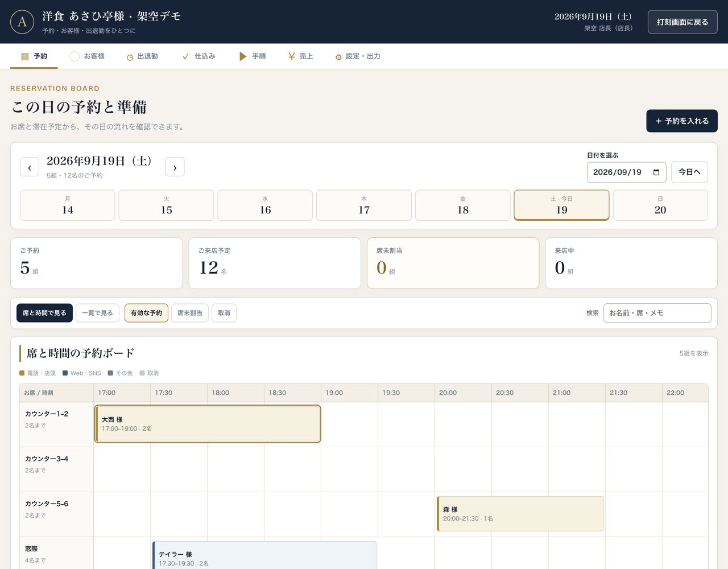This screenshot has height=569, width=728.
Task: Open the 森 様 reservation at 20:00
Action: coord(520,514)
